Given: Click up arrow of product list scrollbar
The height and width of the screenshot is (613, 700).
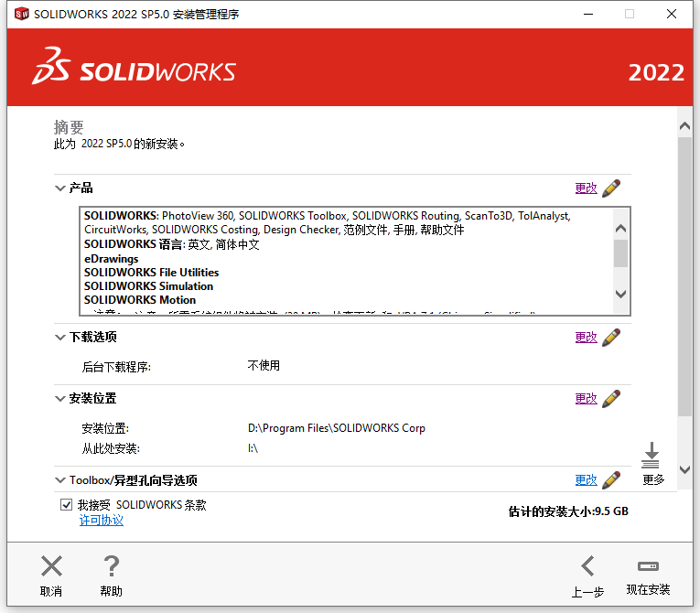Looking at the screenshot, I should 620,229.
